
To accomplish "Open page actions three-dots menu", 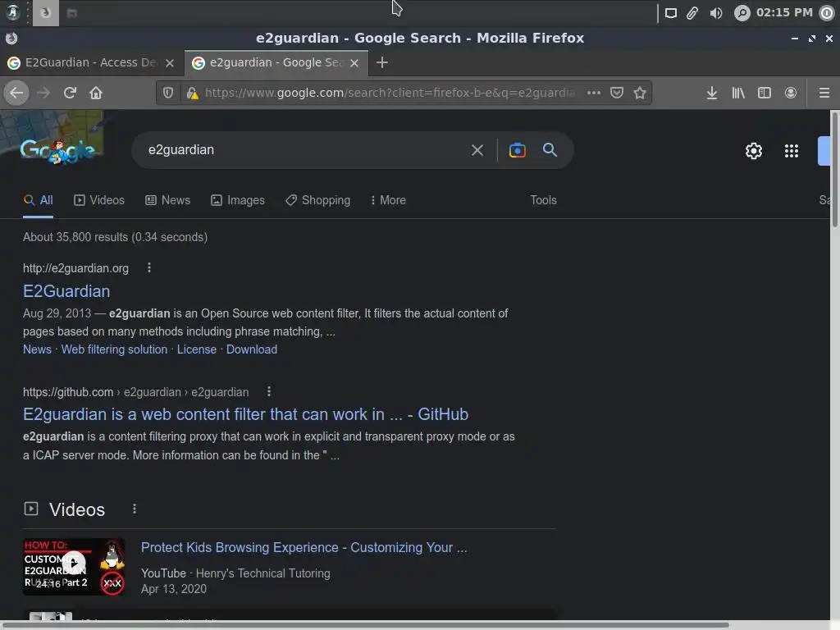I will click(x=594, y=93).
